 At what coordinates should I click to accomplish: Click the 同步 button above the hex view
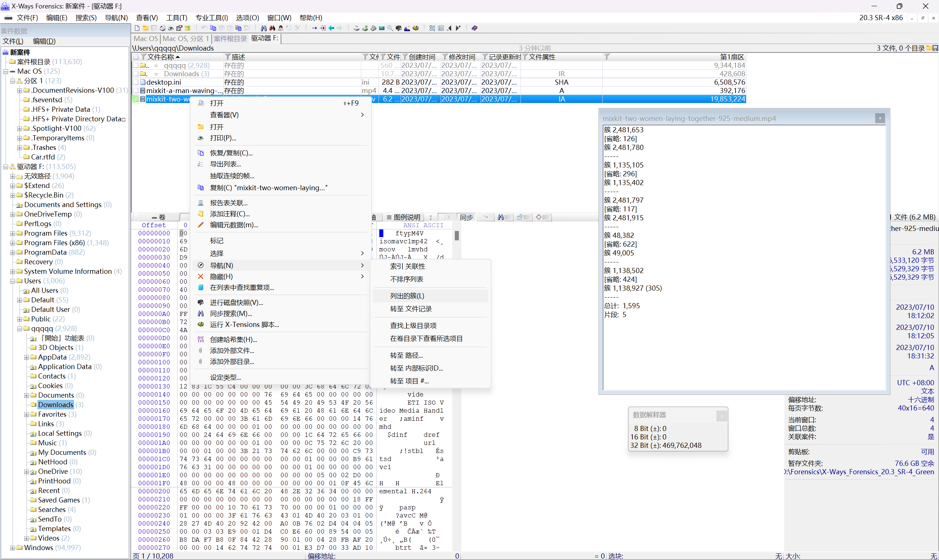click(466, 217)
